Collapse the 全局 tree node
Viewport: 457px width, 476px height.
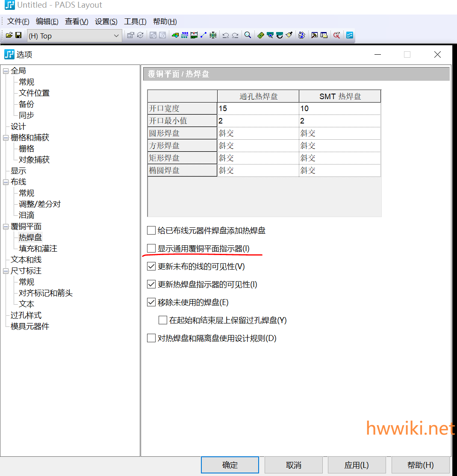point(6,71)
